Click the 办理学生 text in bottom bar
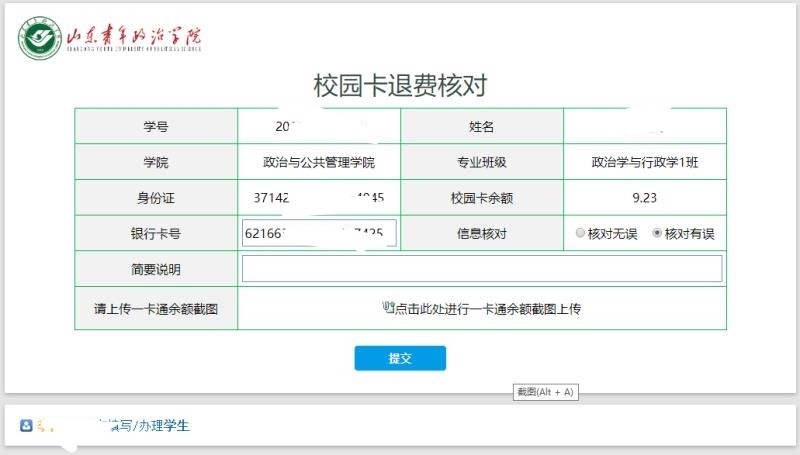Screen dimensions: 800x455 pyautogui.click(x=164, y=425)
